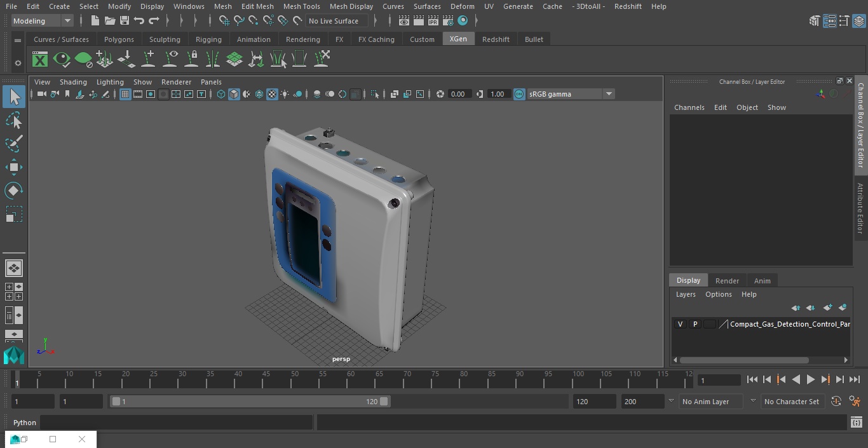Create layer from selected objects icon
Viewport: 868px width, 448px height.
(x=843, y=308)
